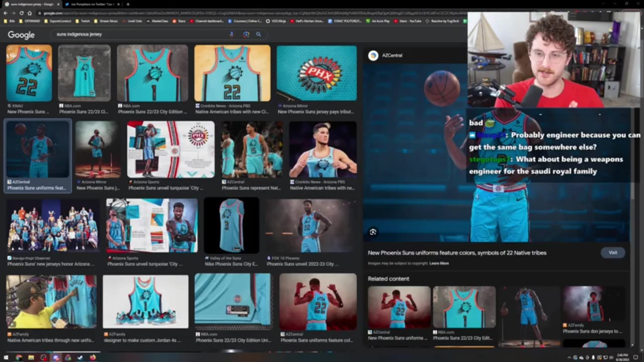Open Arizona Sports turquoise 'City' infographic thumbnail
The height and width of the screenshot is (362, 644).
(x=171, y=150)
